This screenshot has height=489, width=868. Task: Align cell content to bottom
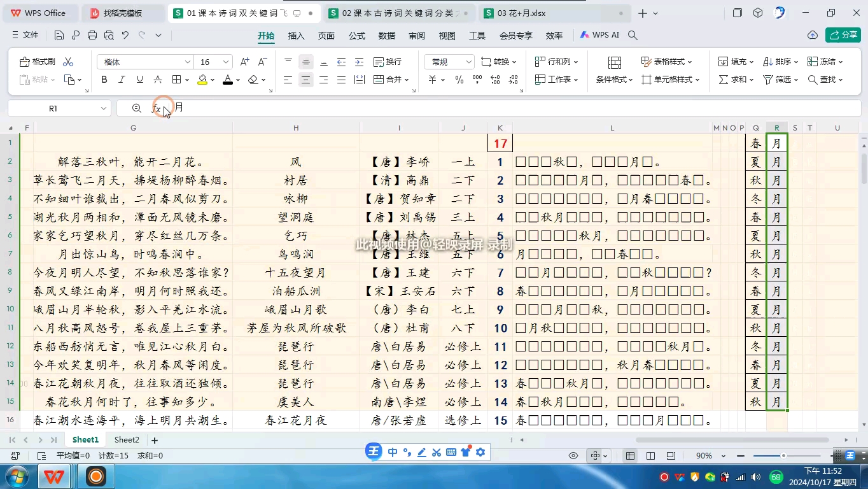click(324, 62)
